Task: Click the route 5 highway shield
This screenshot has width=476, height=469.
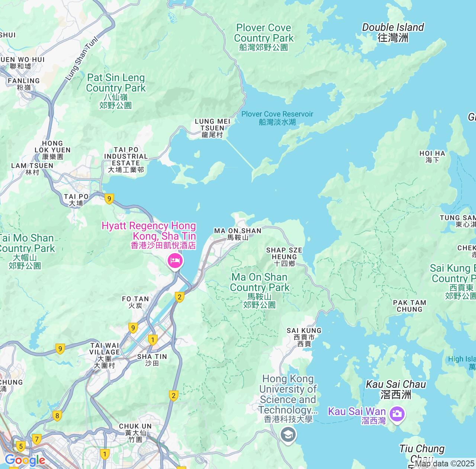Action: (x=21, y=446)
